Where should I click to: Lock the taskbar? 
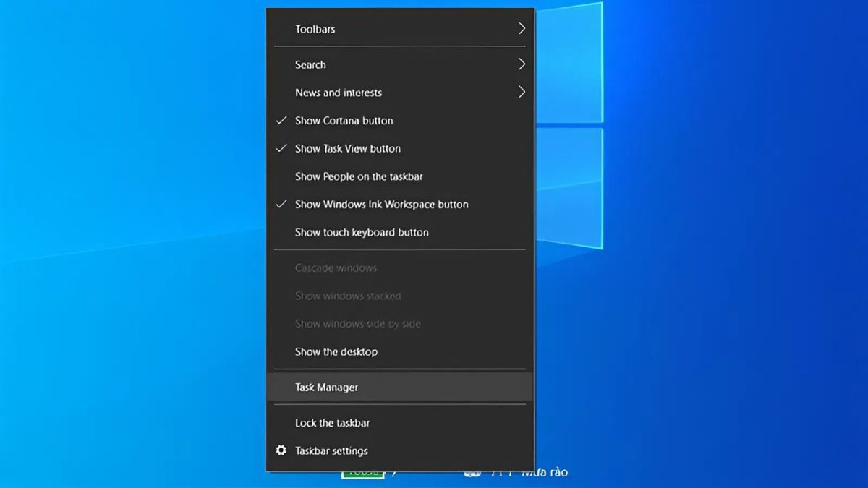pos(333,422)
